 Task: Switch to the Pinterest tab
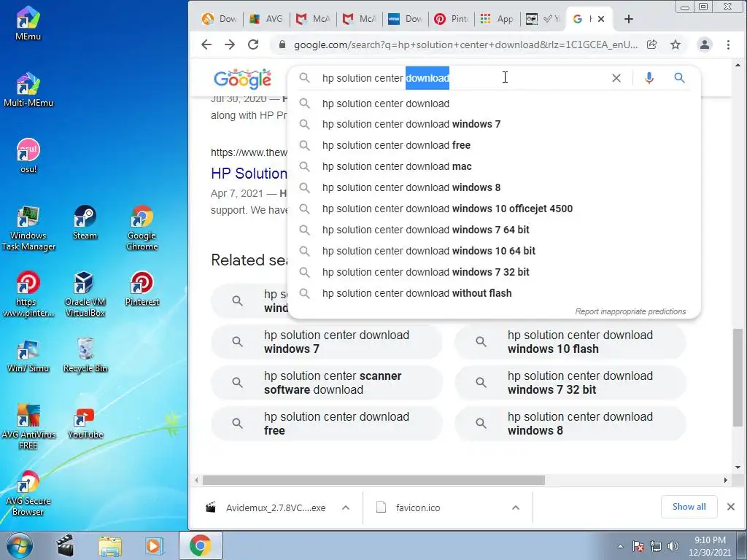pos(452,18)
